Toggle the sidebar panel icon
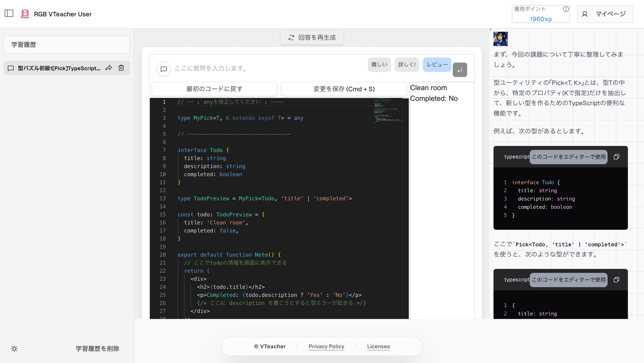 coord(9,14)
